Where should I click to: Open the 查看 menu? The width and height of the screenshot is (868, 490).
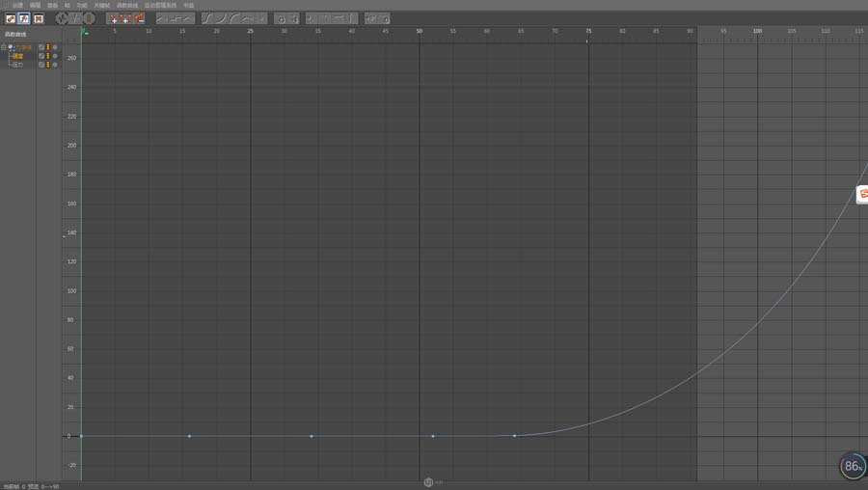[x=53, y=5]
